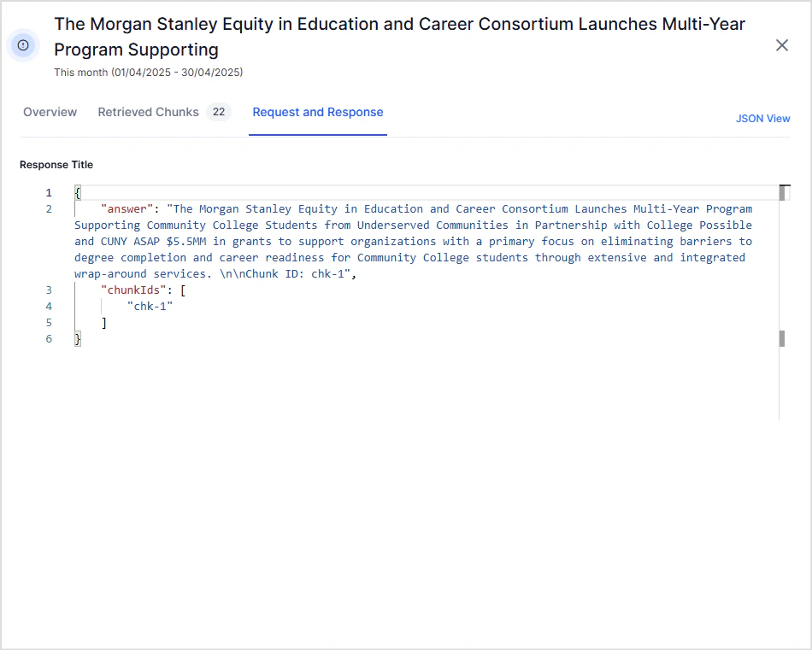Click the "answer" key in the JSON
The height and width of the screenshot is (650, 812).
point(127,209)
